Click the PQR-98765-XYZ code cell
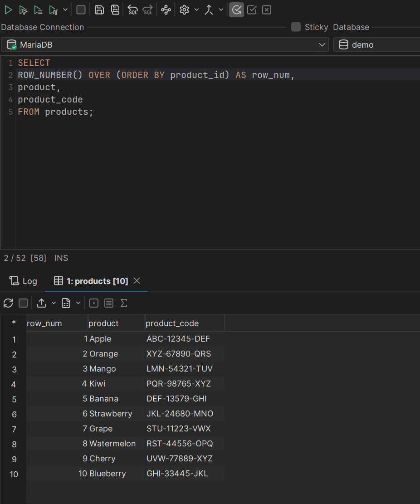The image size is (420, 504). (185, 384)
